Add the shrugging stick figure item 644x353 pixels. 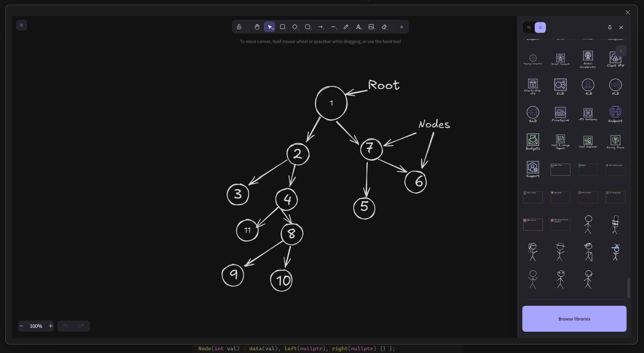point(533,279)
